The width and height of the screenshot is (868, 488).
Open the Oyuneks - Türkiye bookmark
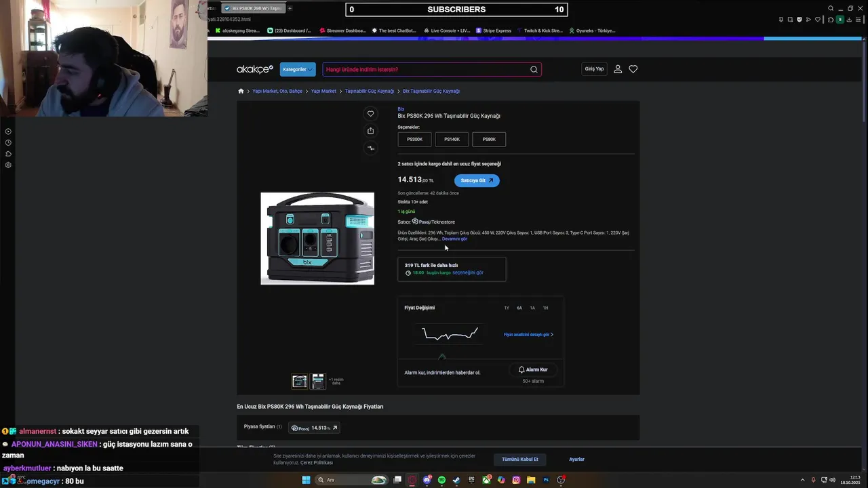[592, 30]
